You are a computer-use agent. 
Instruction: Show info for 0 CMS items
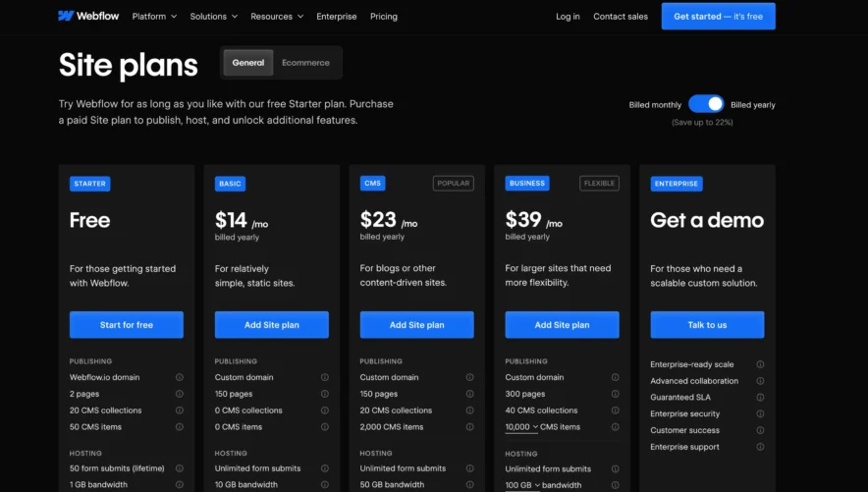click(324, 427)
